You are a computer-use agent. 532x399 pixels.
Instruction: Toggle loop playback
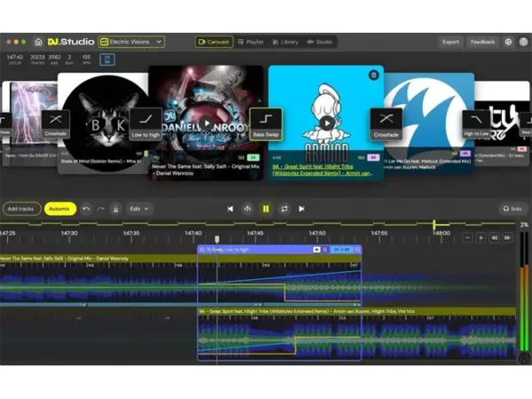[285, 208]
